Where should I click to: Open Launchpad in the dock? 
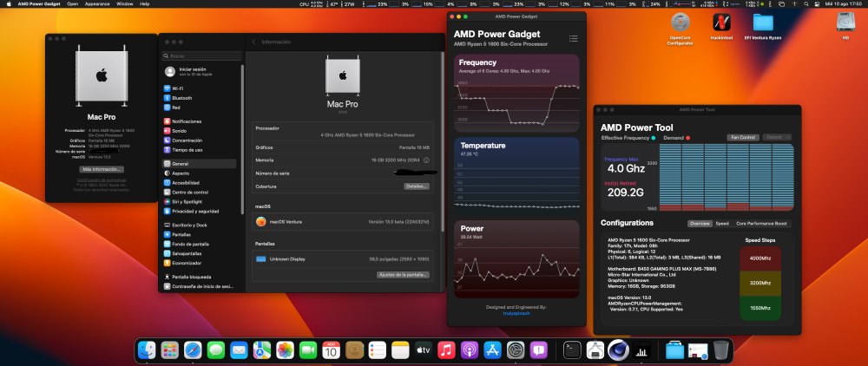(169, 350)
